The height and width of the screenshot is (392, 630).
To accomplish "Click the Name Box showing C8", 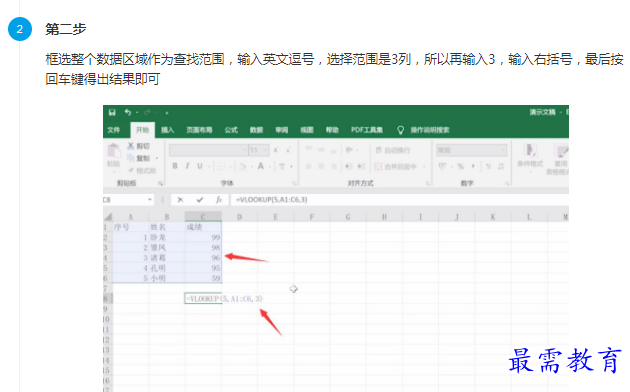I will (x=125, y=200).
